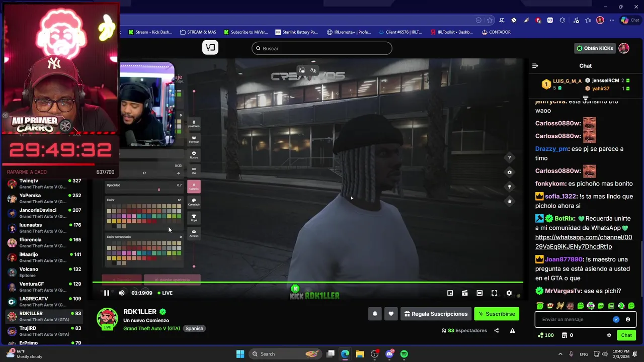644x362 pixels.
Task: Open browser extensions puzzle icon
Action: [x=562, y=20]
